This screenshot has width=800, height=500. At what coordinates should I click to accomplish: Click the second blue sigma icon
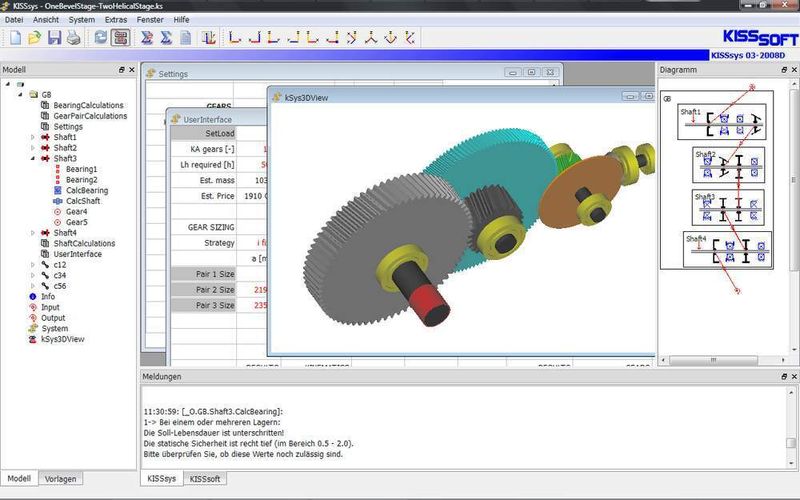[x=166, y=38]
